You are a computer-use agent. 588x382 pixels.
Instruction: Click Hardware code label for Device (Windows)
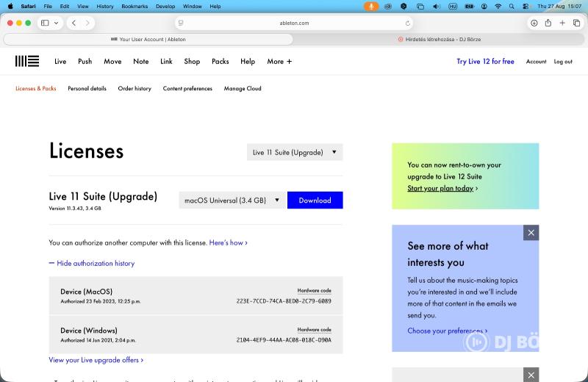point(315,330)
